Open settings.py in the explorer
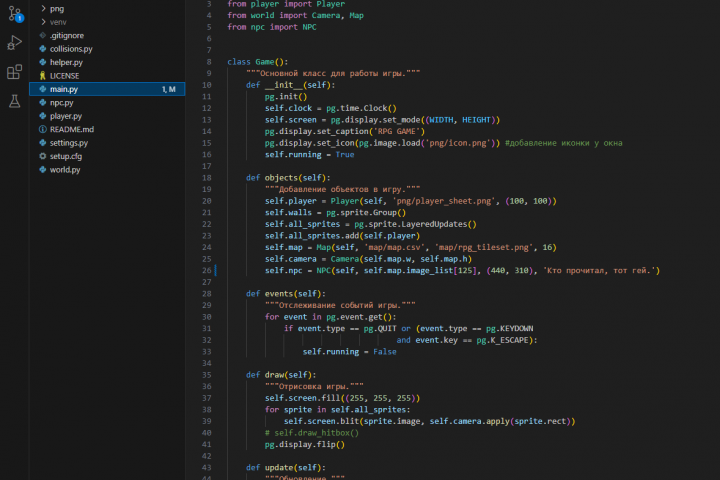 coord(69,143)
